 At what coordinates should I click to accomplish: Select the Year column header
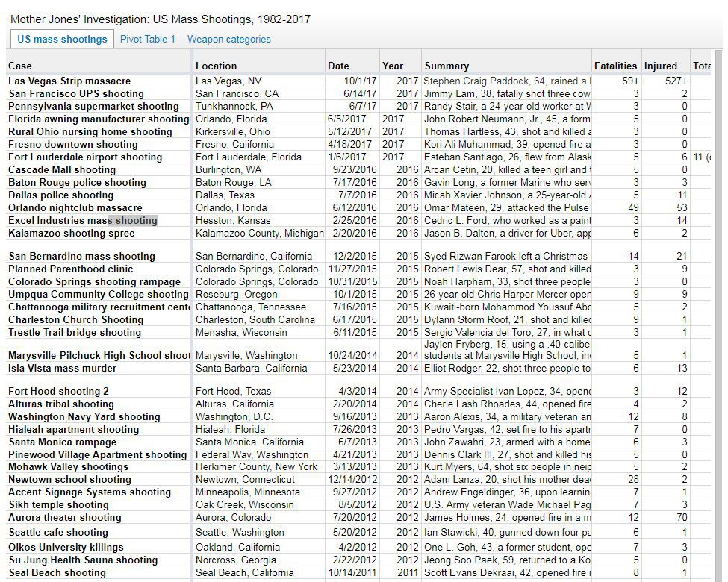pyautogui.click(x=401, y=66)
